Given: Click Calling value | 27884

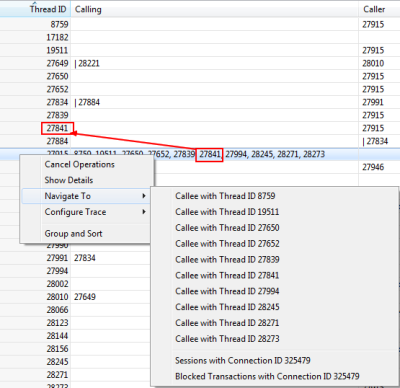Looking at the screenshot, I should 87,102.
